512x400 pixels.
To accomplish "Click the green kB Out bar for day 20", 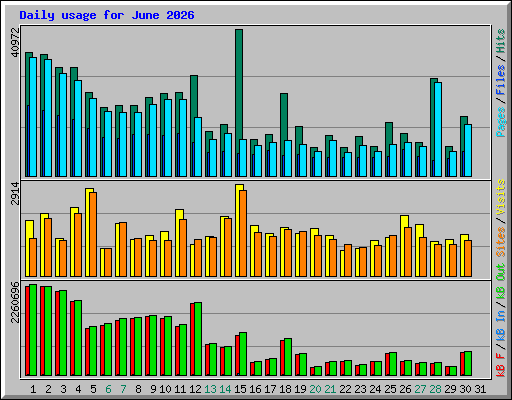I will (318, 371).
